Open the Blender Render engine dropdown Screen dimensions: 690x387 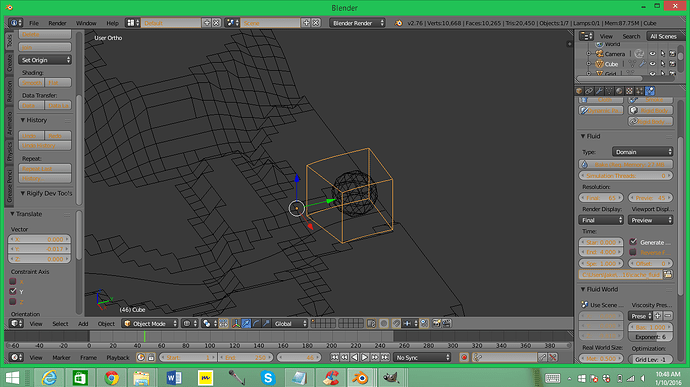click(x=357, y=23)
